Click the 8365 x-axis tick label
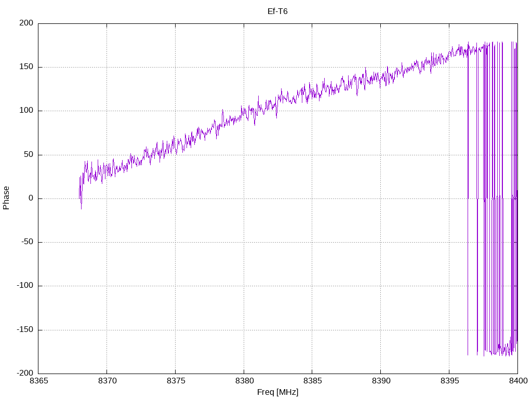This screenshot has height=399, width=532. tap(38, 381)
